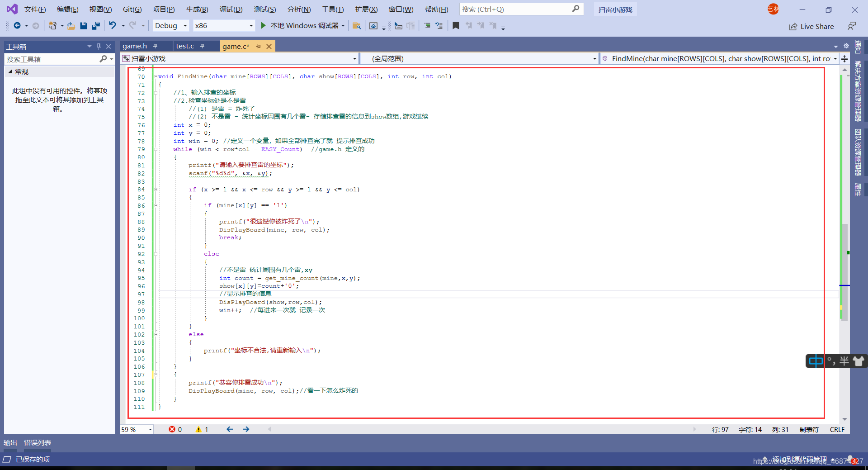Click the Open File folder icon

coord(71,26)
